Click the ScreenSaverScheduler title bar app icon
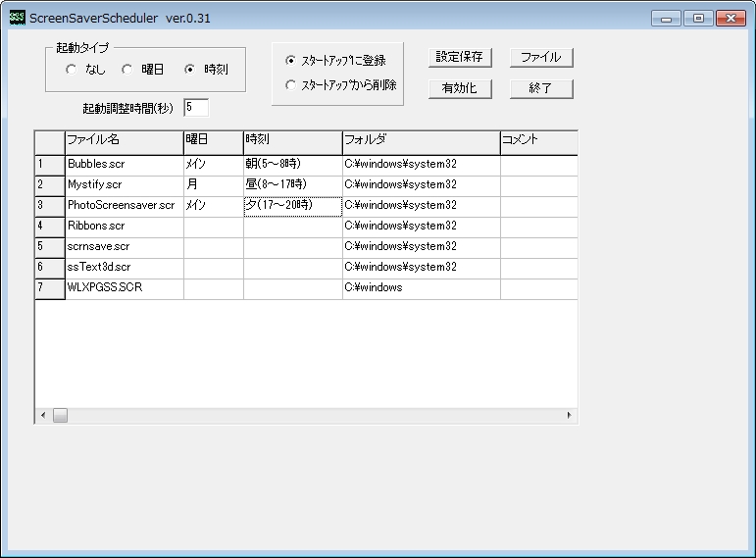Image resolution: width=756 pixels, height=558 pixels. click(x=18, y=19)
